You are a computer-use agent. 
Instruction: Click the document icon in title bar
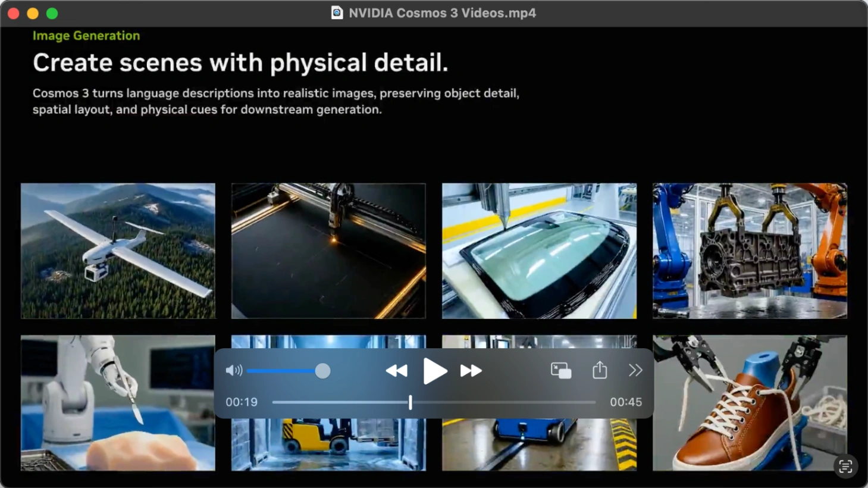[x=337, y=12]
